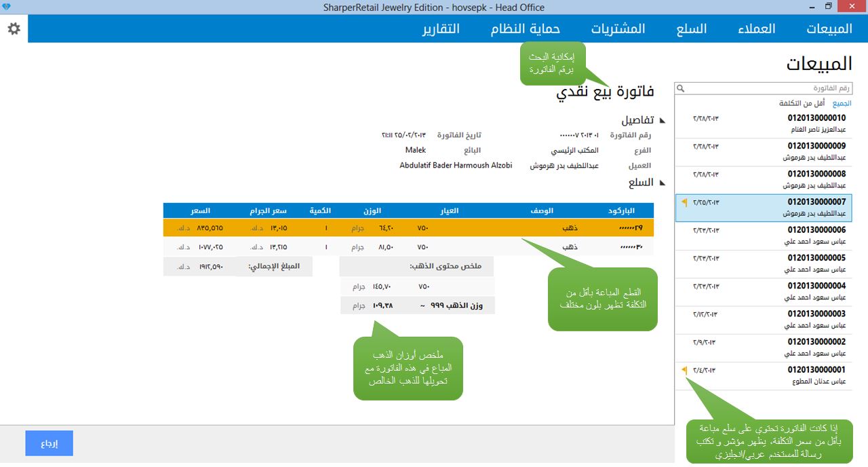Viewport: 868px width, 467px height.
Task: Collapse the تفاصيل section triangle
Action: [x=662, y=120]
